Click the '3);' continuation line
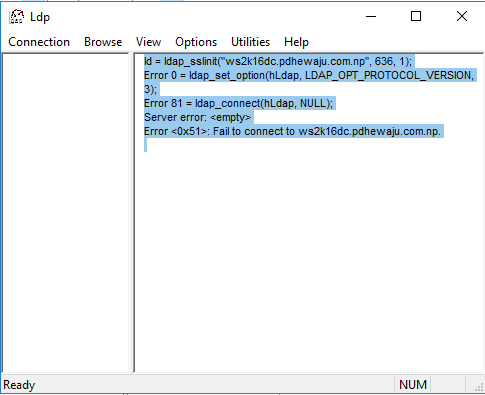This screenshot has width=485, height=395. (x=150, y=89)
